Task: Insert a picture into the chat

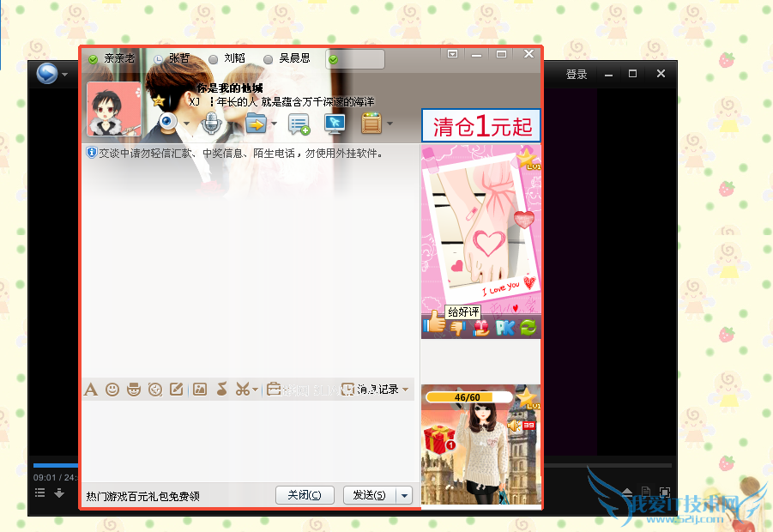Action: click(x=200, y=390)
